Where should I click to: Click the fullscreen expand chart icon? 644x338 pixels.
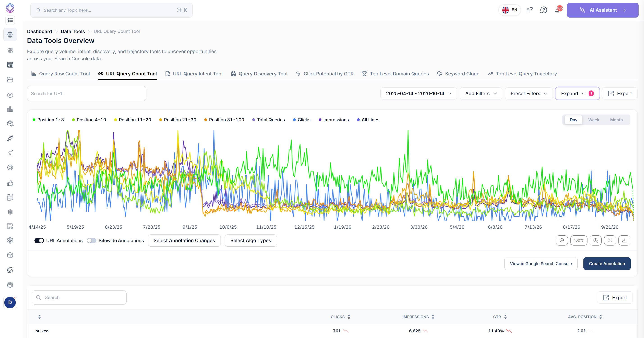coord(610,240)
